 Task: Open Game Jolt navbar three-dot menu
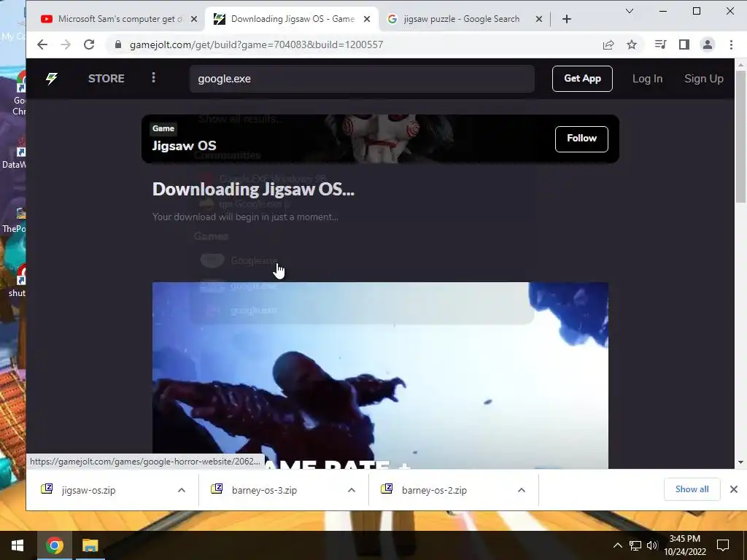[x=153, y=77]
